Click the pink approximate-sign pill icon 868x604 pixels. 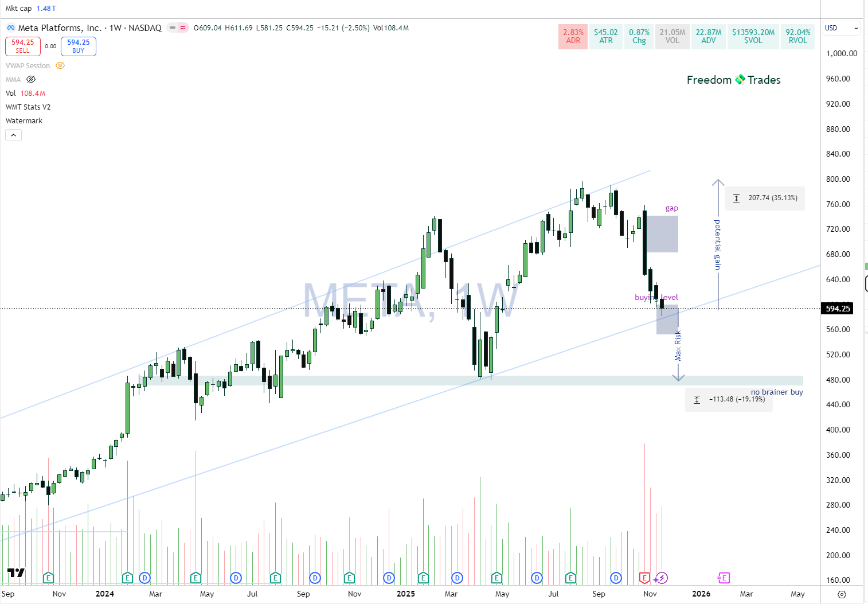[183, 28]
